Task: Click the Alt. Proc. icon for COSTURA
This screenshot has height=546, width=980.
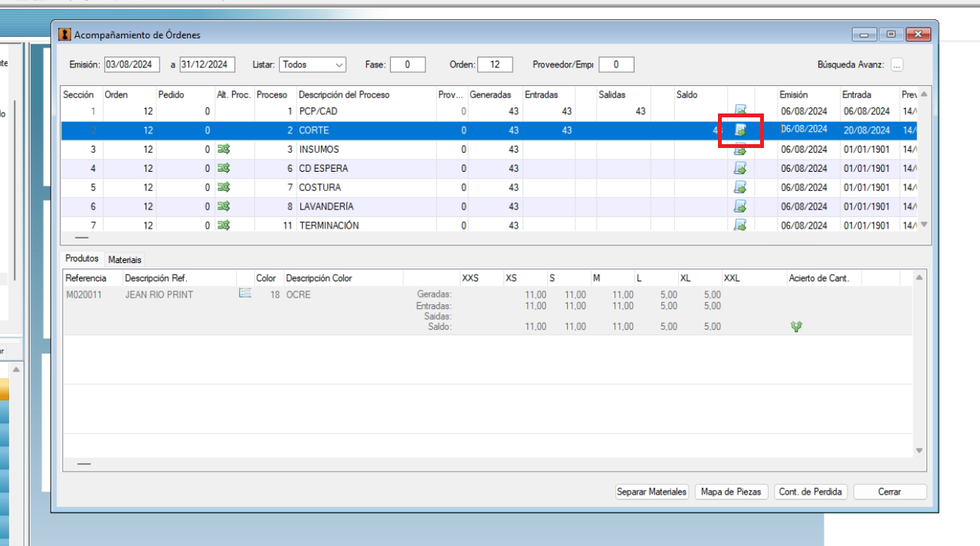Action: tap(224, 187)
